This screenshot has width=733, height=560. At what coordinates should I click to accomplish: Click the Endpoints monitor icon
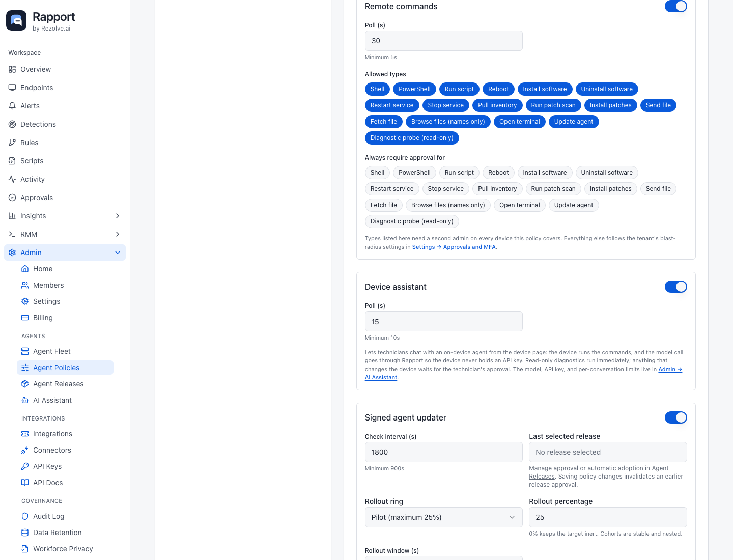(x=12, y=88)
